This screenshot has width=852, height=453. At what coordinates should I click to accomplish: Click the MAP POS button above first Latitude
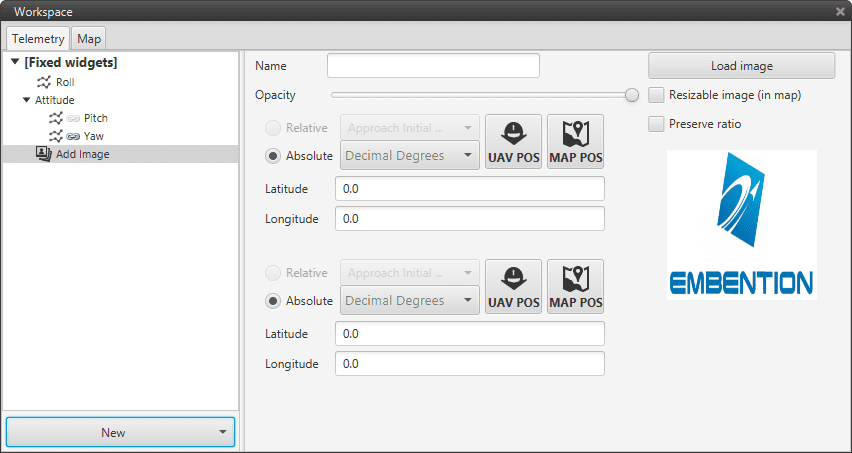tap(575, 142)
